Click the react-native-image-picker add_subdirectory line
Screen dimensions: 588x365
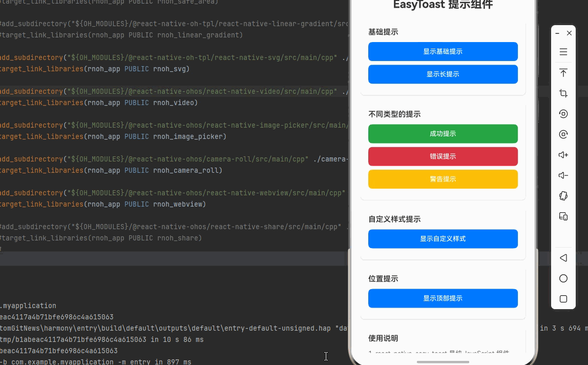174,126
